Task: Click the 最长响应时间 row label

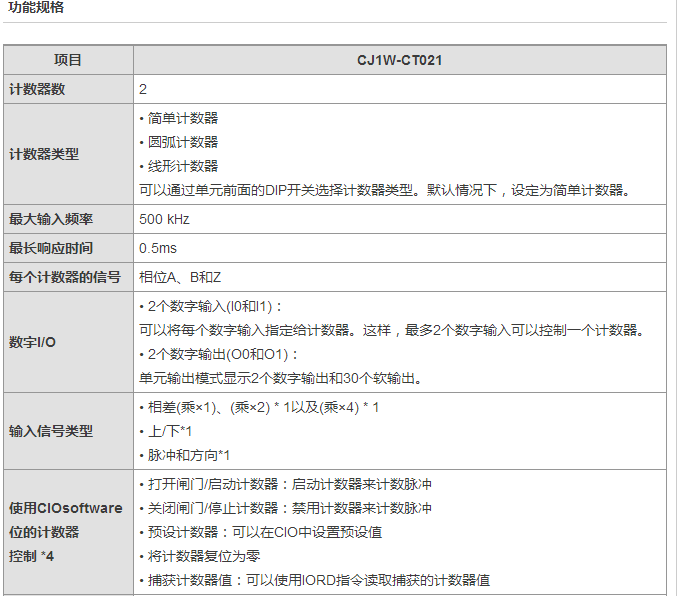Action: 51,248
